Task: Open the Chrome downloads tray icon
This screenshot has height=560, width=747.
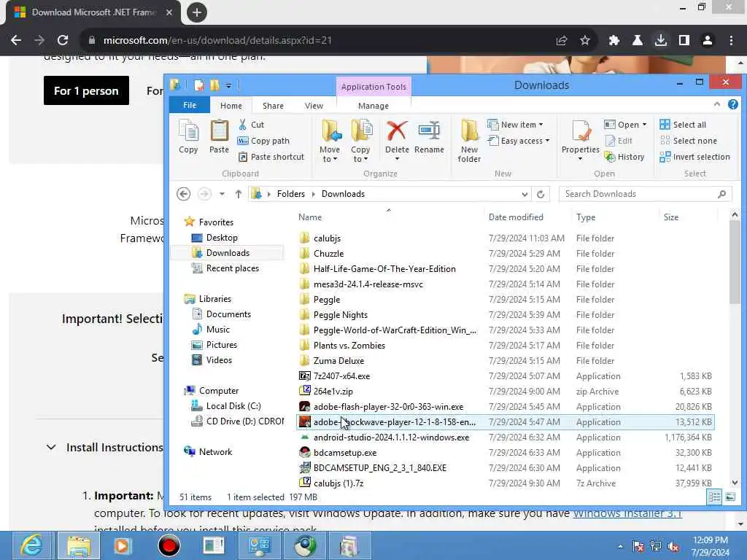Action: tap(660, 41)
